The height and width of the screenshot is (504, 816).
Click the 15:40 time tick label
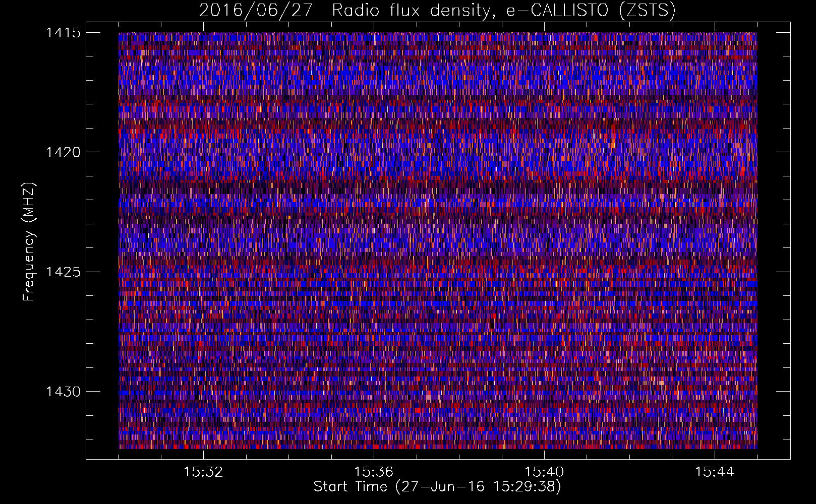(544, 472)
